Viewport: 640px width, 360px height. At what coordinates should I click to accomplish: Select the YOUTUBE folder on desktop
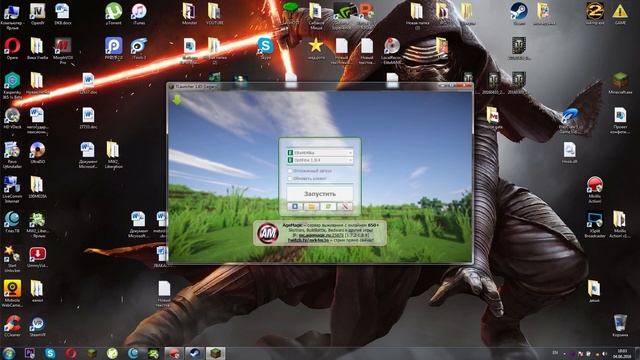pyautogui.click(x=214, y=14)
